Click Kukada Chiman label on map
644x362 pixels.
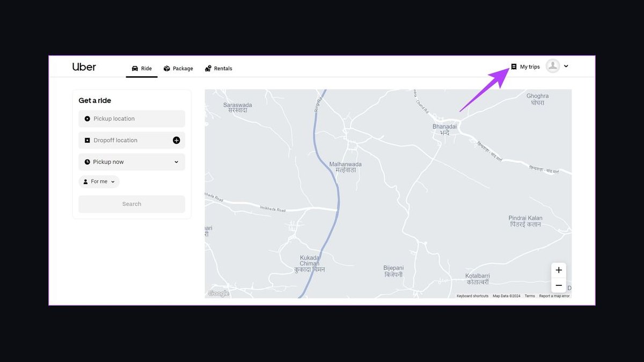click(x=310, y=263)
